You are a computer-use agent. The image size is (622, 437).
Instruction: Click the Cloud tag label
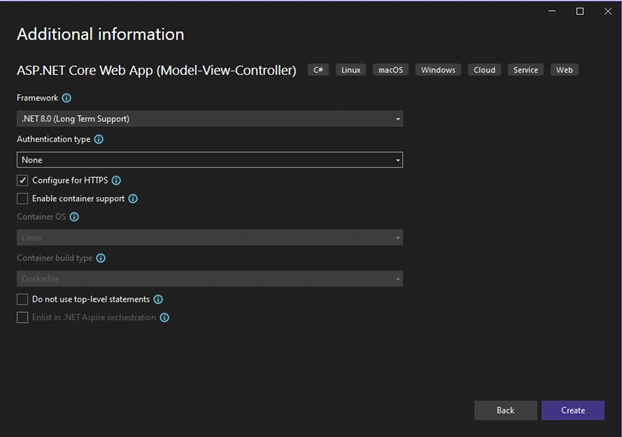[x=484, y=70]
